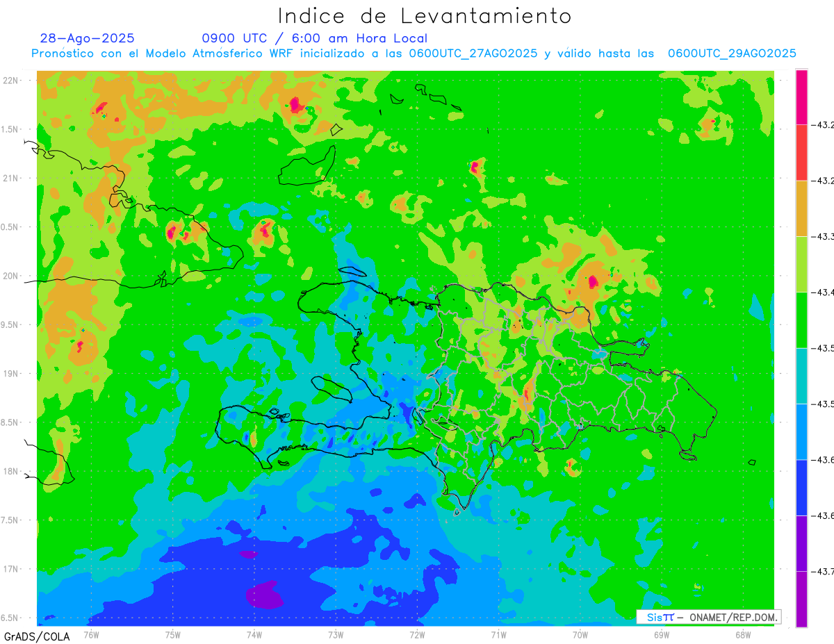
Task: Pick the orange swatch on the color scale
Action: [801, 208]
